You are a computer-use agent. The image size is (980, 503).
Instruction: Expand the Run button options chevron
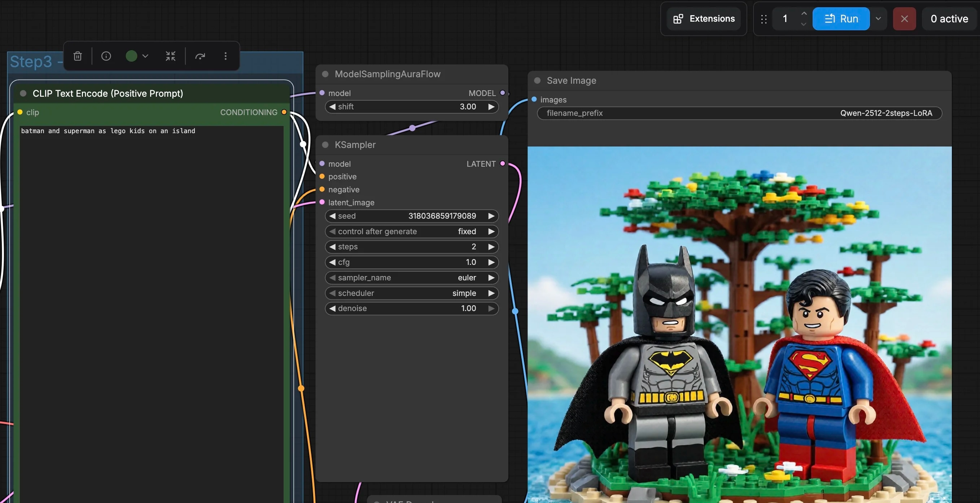click(878, 19)
